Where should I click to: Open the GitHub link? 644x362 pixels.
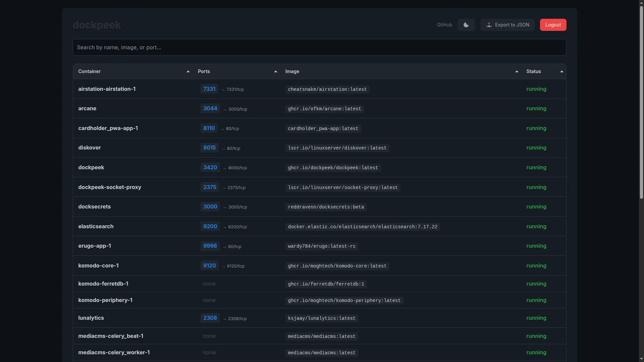(x=444, y=25)
